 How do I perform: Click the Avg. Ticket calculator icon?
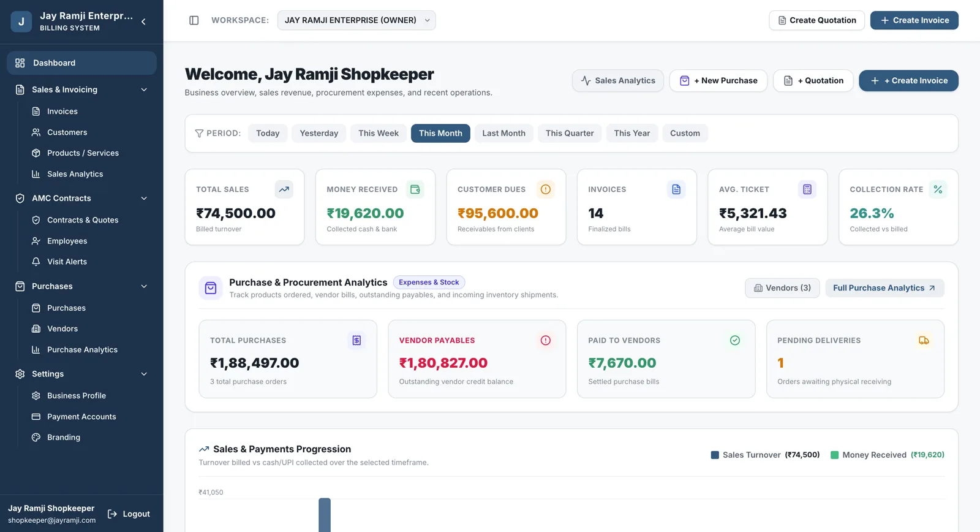[x=807, y=189]
